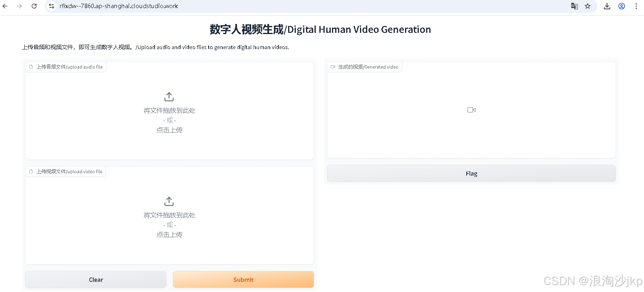Screen dimensions: 644x292
Task: Click the camera icon in generated video area
Action: coord(472,110)
